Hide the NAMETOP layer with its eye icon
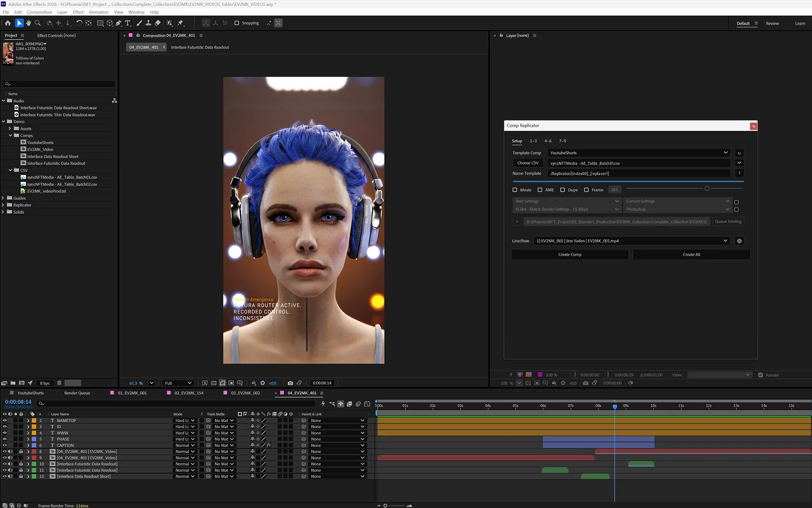The width and height of the screenshot is (812, 508). click(x=5, y=421)
